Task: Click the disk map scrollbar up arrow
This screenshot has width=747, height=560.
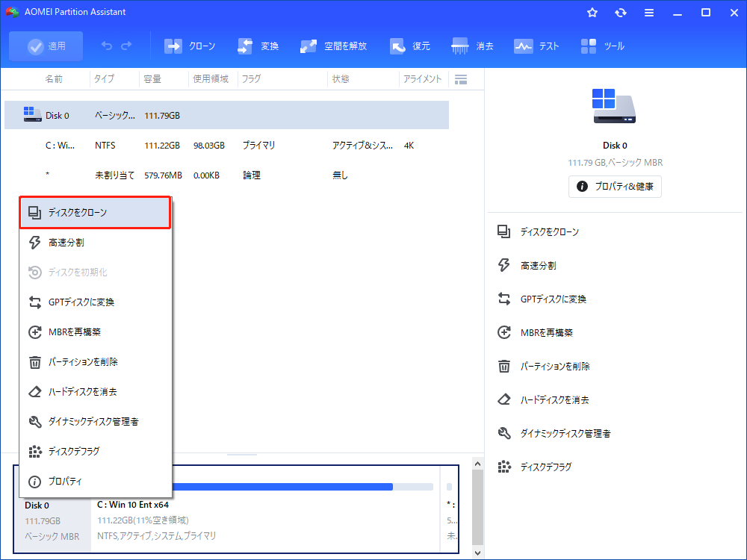Action: pos(478,464)
